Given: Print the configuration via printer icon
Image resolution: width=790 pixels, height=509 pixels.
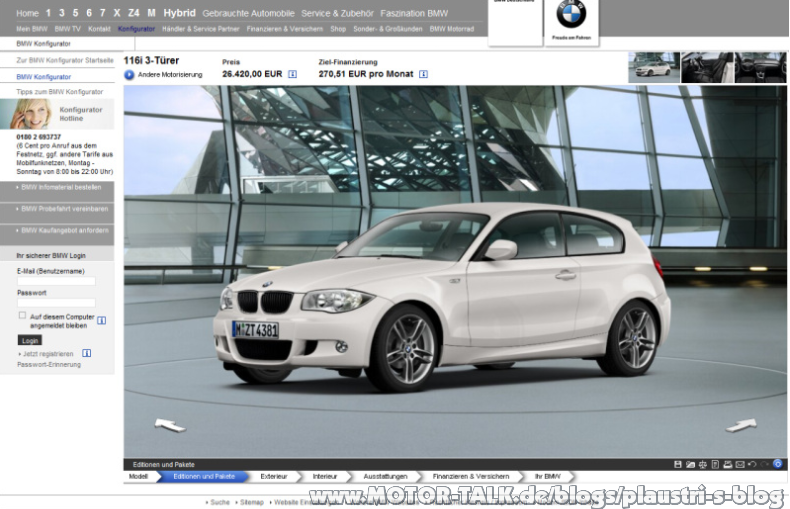Looking at the screenshot, I should pos(728,464).
